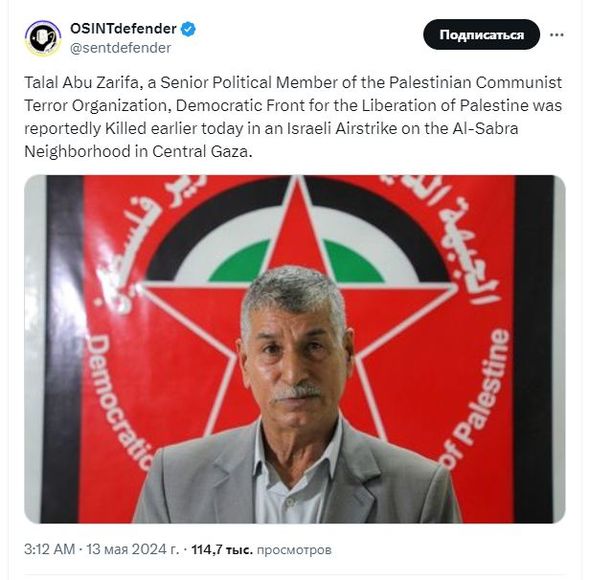
Task: Open the three-dot more options menu
Action: pos(557,35)
